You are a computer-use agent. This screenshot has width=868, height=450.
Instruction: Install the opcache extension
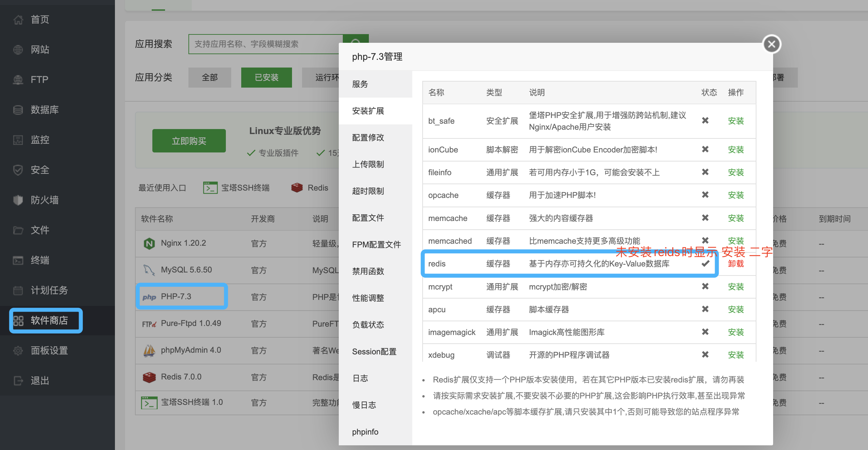736,195
